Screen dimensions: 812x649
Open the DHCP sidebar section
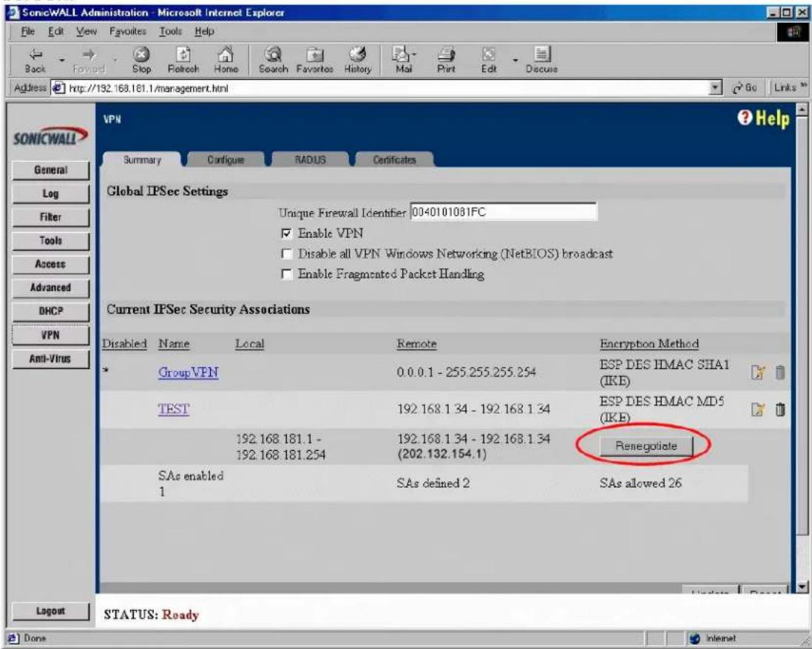pos(50,311)
